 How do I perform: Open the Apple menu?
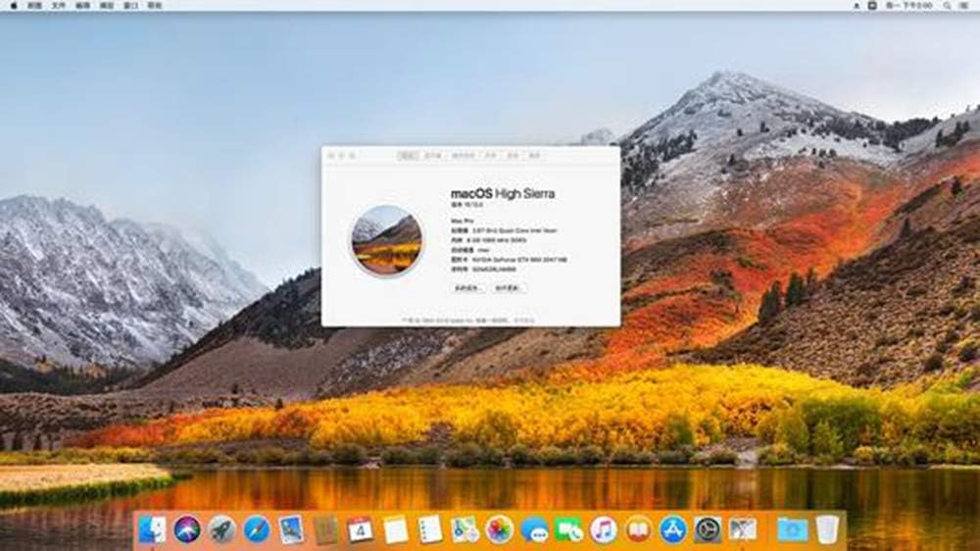pos(14,5)
